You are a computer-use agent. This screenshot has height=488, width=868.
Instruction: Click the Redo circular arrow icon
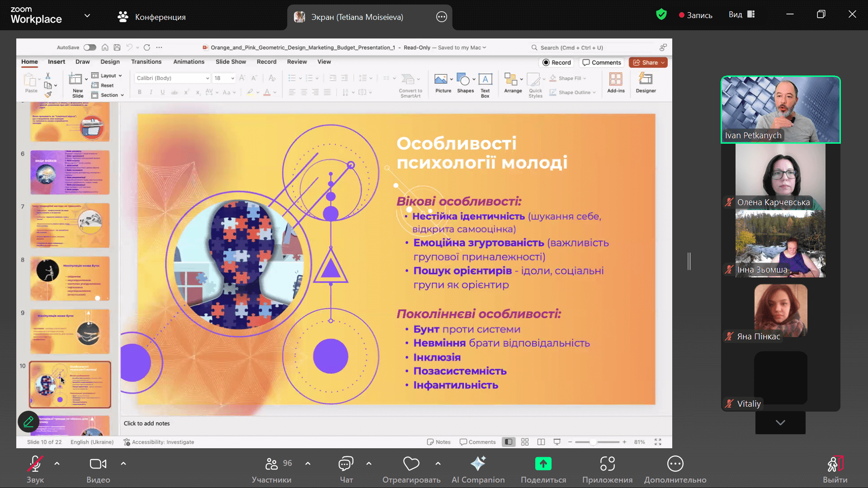pyautogui.click(x=147, y=47)
